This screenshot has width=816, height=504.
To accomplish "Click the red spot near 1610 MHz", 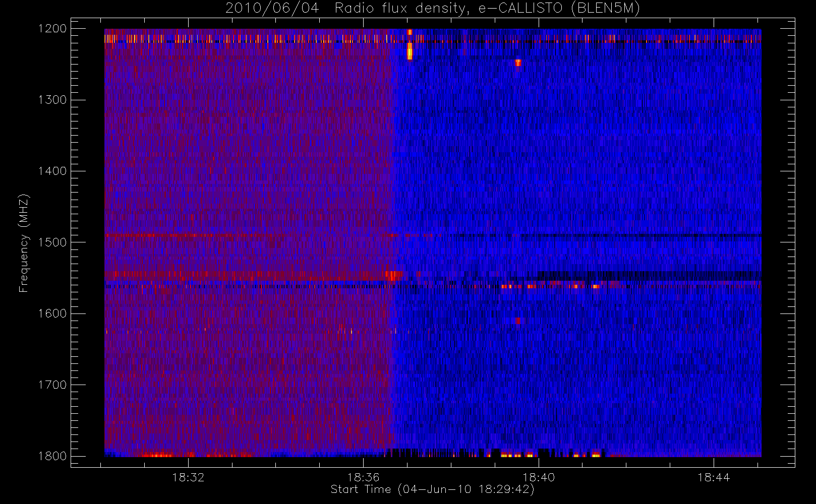I will point(518,321).
